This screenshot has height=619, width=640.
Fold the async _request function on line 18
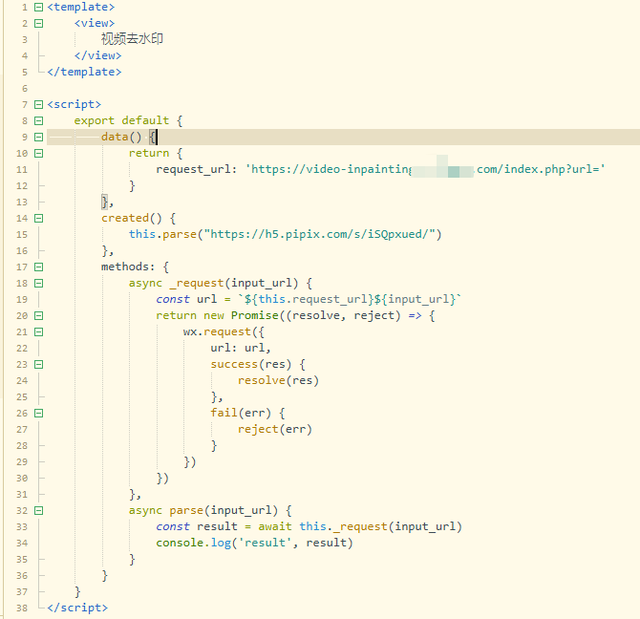tap(38, 283)
